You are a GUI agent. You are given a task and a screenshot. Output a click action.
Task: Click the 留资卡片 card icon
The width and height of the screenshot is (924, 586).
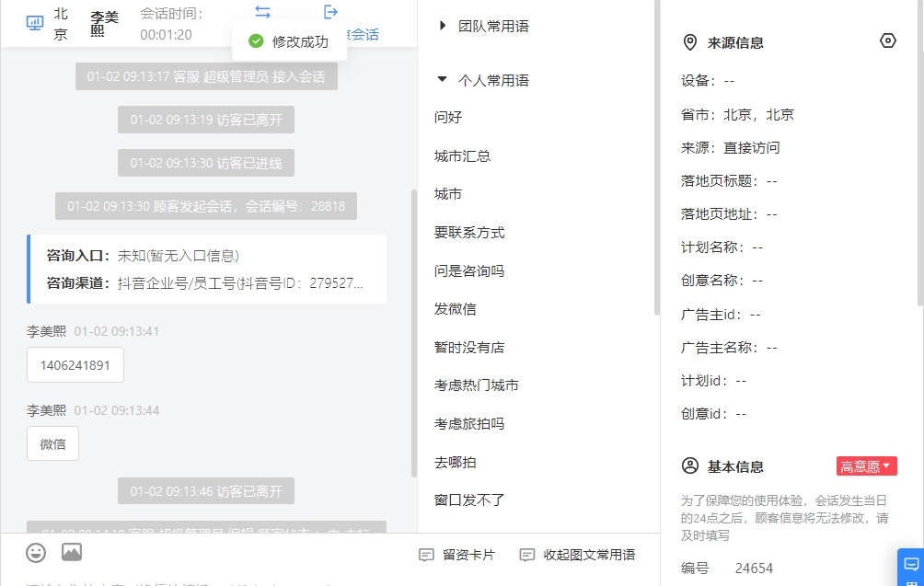point(426,555)
